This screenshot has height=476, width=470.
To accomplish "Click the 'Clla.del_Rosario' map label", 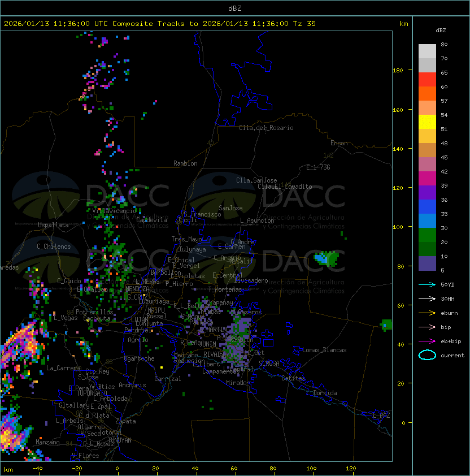I will [x=266, y=128].
